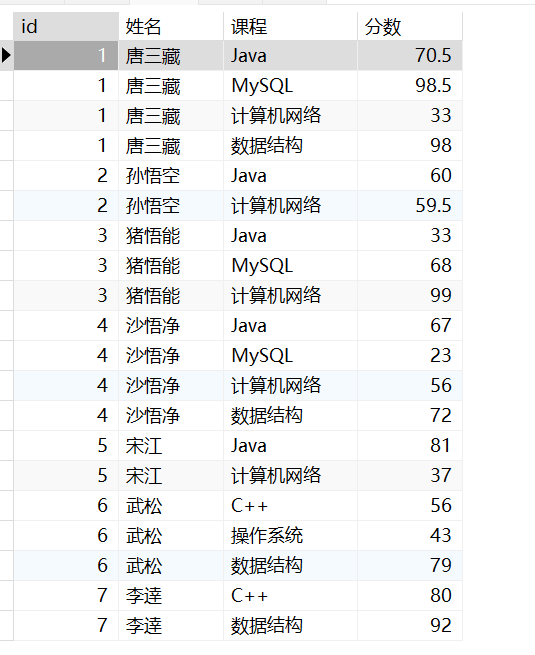Select 计算机网络 course cell in the 59.5 row
Image resolution: width=535 pixels, height=655 pixels.
pos(291,206)
